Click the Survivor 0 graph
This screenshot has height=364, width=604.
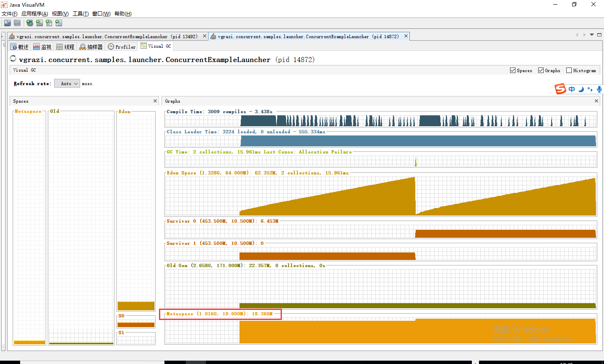(381, 231)
